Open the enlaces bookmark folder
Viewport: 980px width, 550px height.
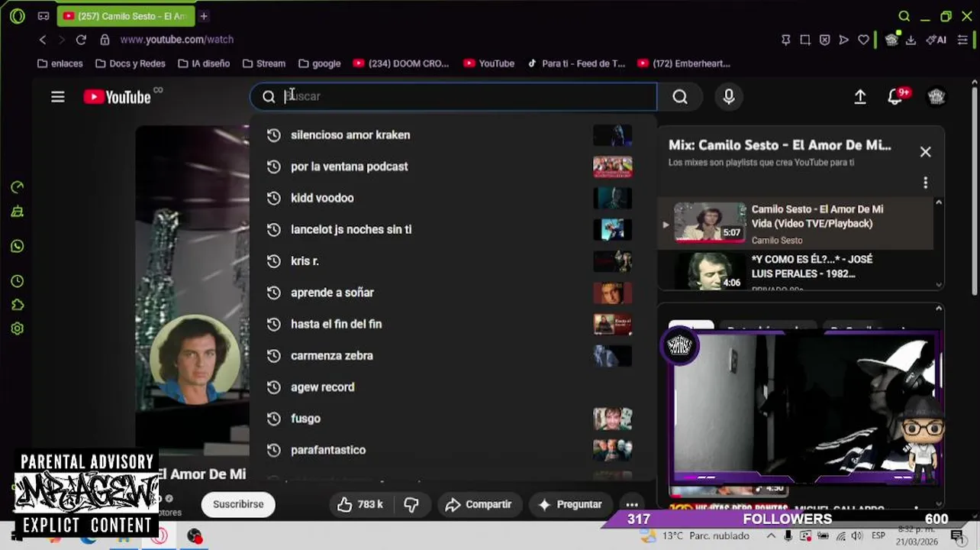coord(60,63)
